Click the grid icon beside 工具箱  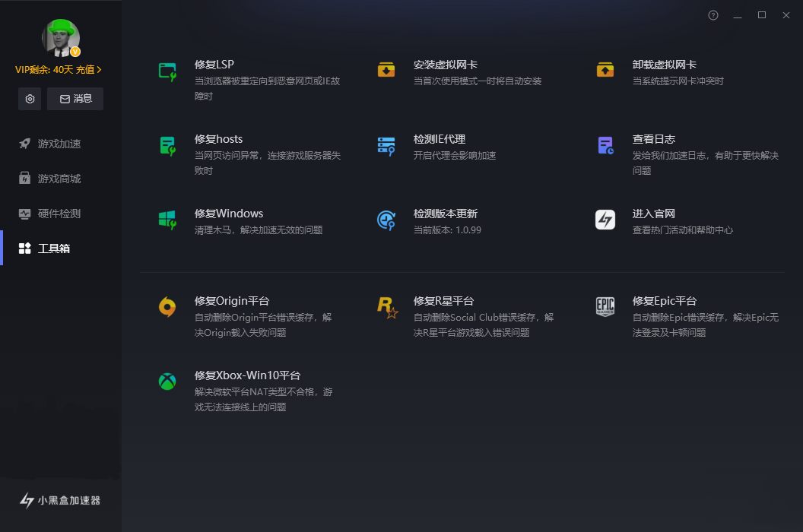coord(24,249)
